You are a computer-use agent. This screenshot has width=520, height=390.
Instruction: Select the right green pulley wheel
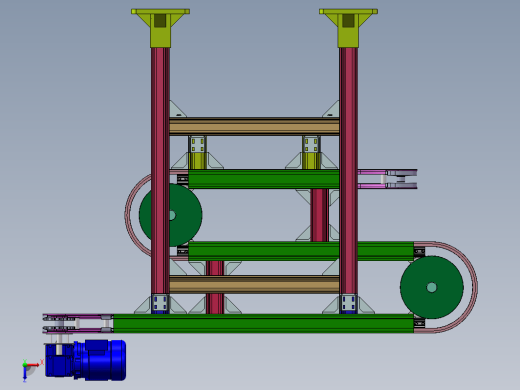432,287
